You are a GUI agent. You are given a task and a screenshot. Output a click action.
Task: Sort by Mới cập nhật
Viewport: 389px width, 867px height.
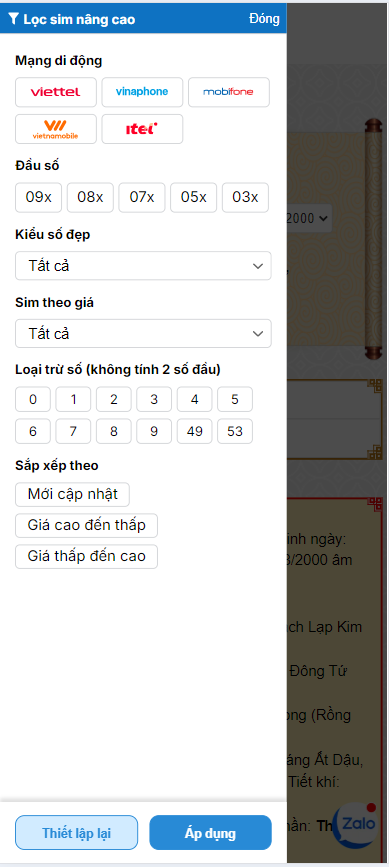72,494
